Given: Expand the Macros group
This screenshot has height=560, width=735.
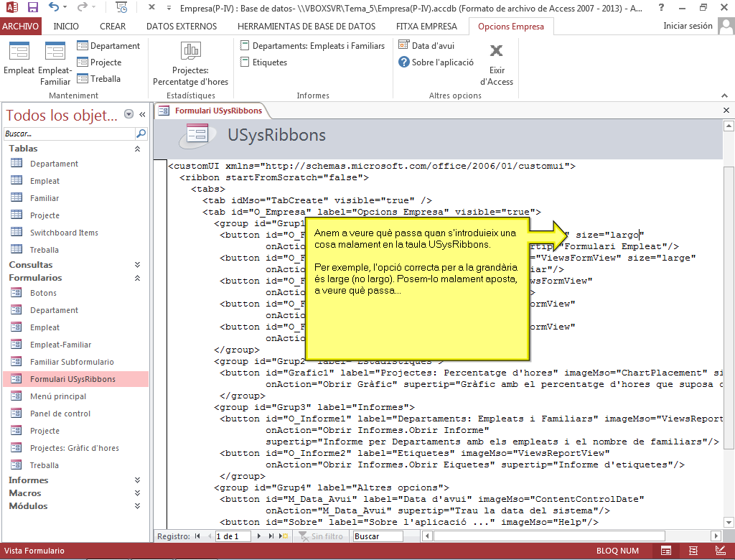Looking at the screenshot, I should pos(137,493).
